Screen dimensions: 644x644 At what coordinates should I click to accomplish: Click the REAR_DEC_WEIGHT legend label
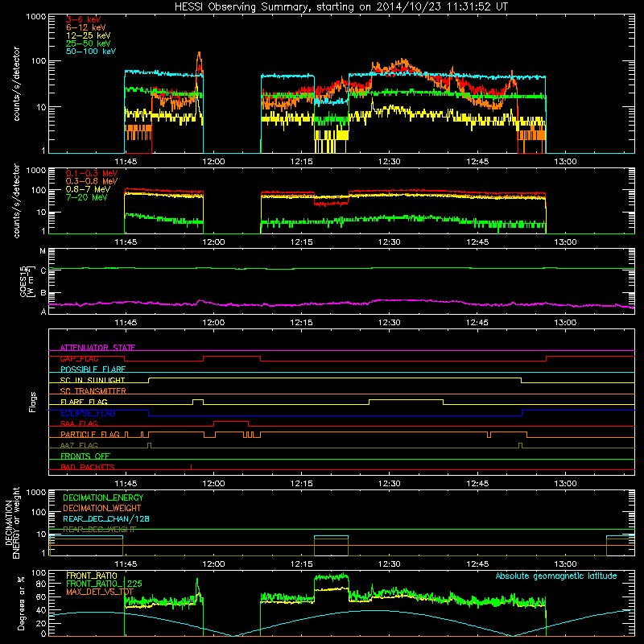click(99, 530)
